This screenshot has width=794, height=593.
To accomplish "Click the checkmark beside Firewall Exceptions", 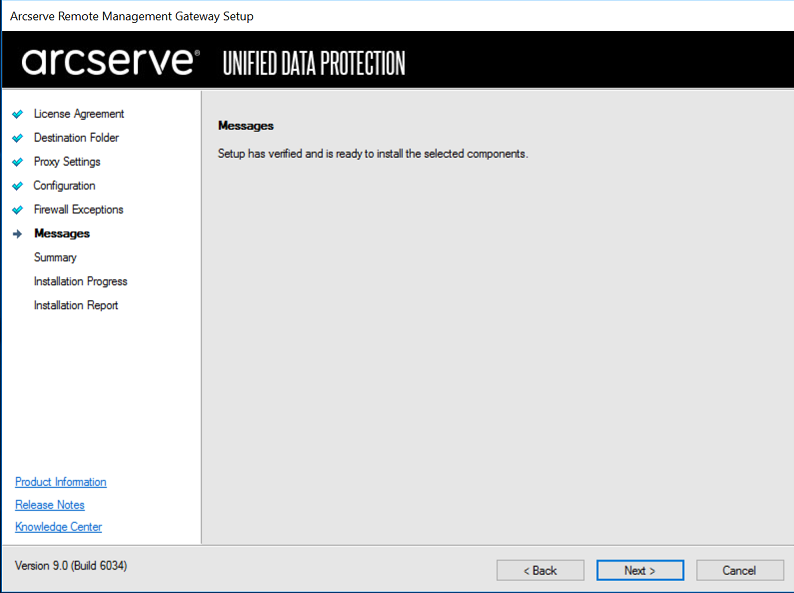I will pyautogui.click(x=18, y=209).
